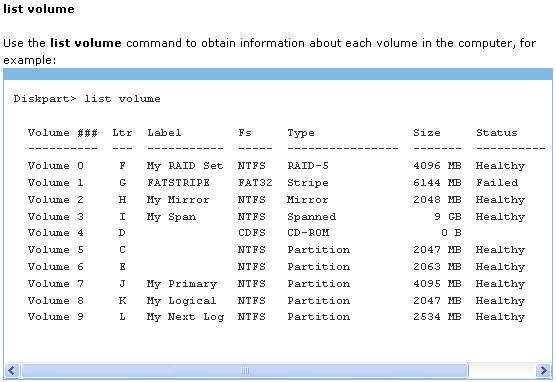Click the 'Volume 5' row label
Image resolution: width=556 pixels, height=382 pixels.
(56, 250)
